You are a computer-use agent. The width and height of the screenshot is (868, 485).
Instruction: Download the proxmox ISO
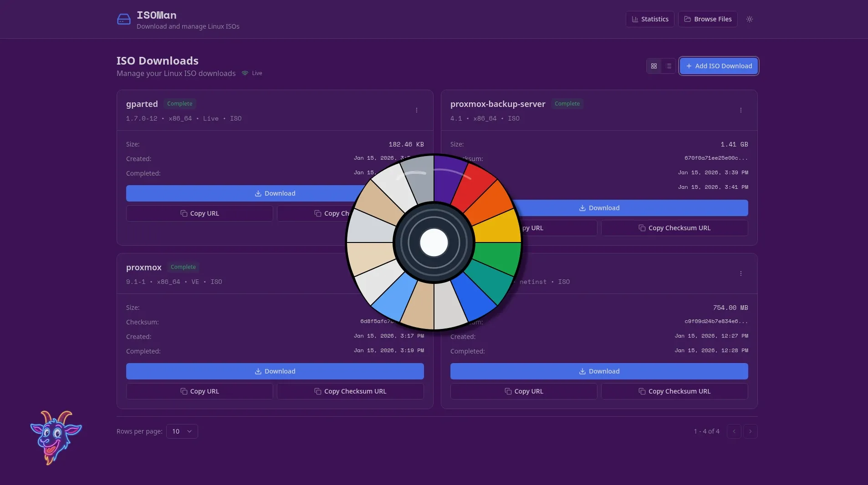point(274,371)
